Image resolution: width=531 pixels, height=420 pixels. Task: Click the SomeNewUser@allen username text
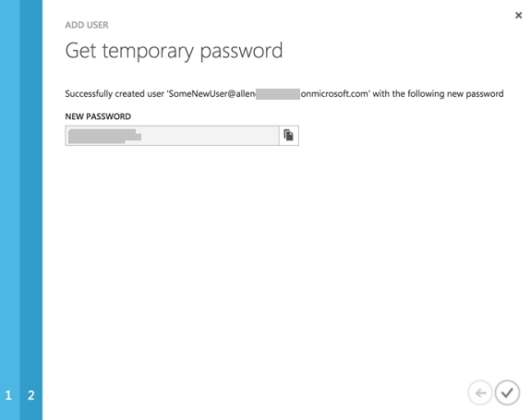tap(211, 94)
